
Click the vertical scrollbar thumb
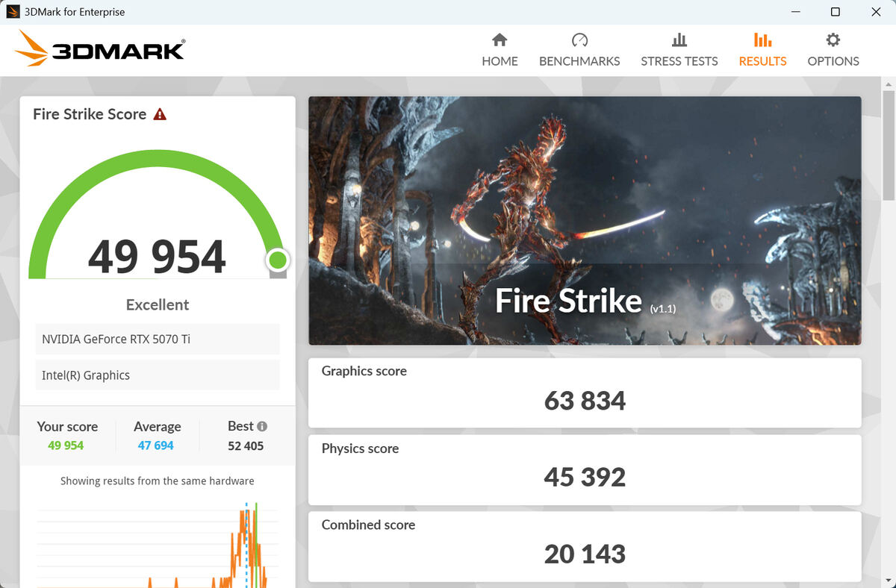889,146
